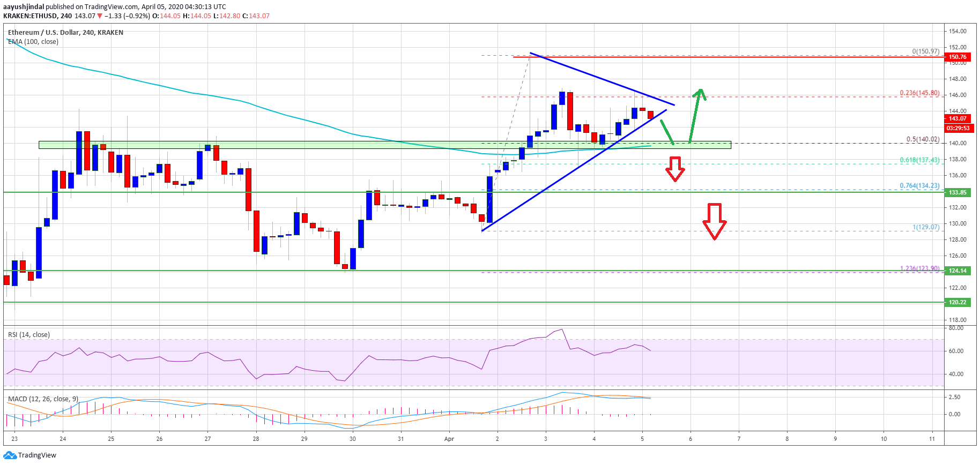Click the −1.33 (−0.92%) change value
The image size is (980, 465).
(x=128, y=16)
